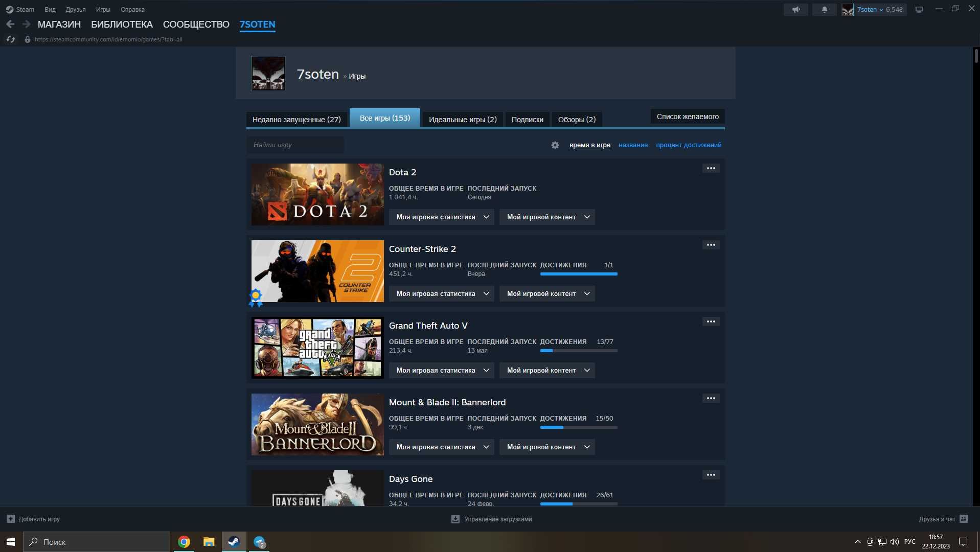The image size is (980, 552).
Task: Expand Dota 2 'Моя игровая статистика' dropdown
Action: pos(442,217)
